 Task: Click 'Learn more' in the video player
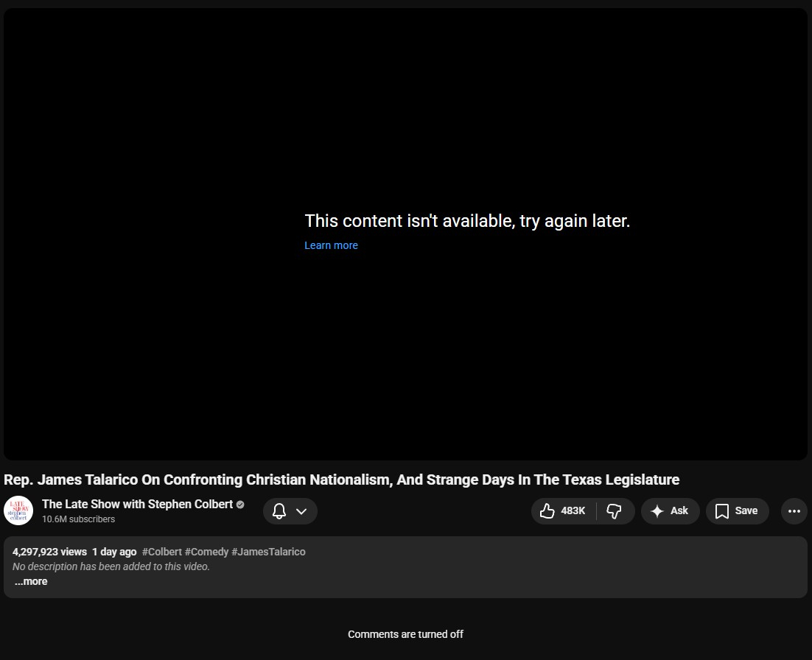click(x=331, y=245)
